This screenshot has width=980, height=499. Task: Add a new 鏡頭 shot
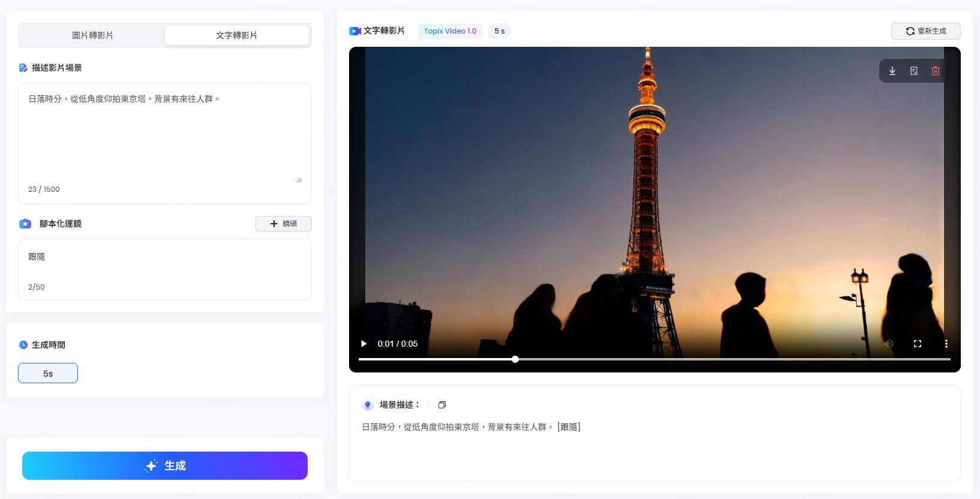284,224
